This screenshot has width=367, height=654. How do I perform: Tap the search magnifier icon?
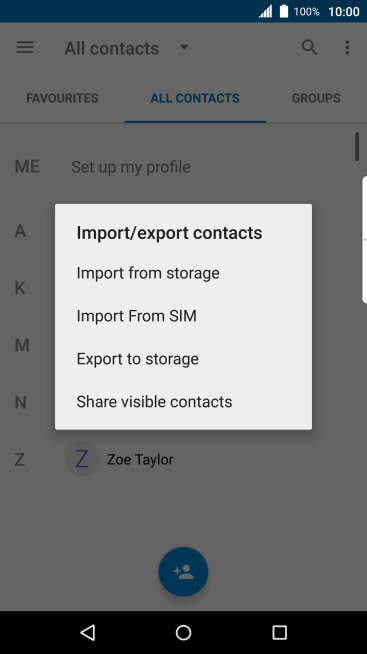coord(309,48)
